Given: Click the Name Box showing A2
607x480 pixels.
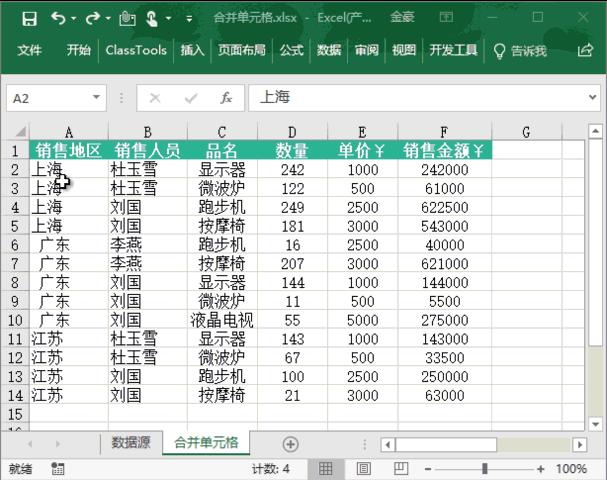Looking at the screenshot, I should 49,98.
